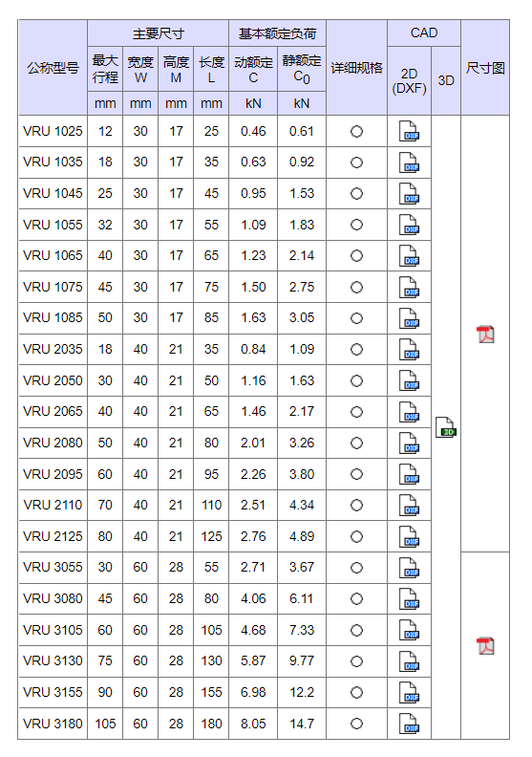Click the detail spec circle for VRU 1085

pos(356,318)
